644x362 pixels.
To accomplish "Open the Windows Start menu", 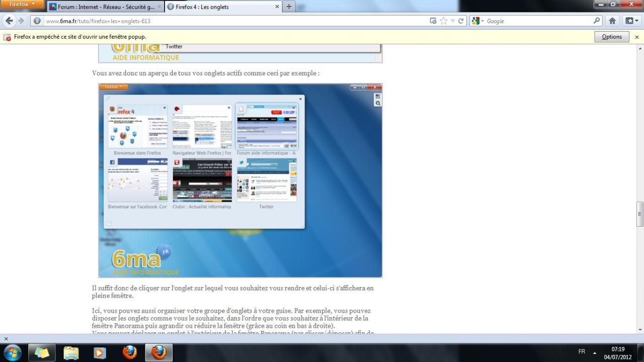I will tap(13, 352).
